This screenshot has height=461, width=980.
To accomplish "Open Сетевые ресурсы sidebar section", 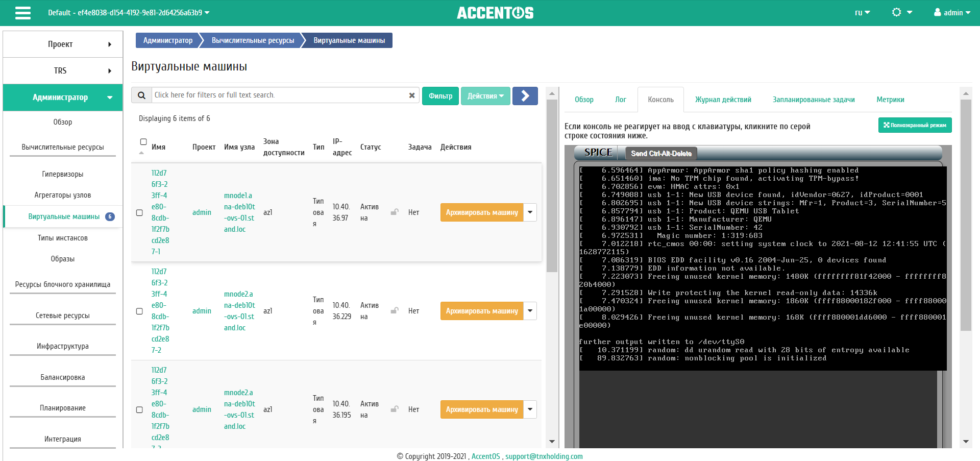I will (63, 316).
